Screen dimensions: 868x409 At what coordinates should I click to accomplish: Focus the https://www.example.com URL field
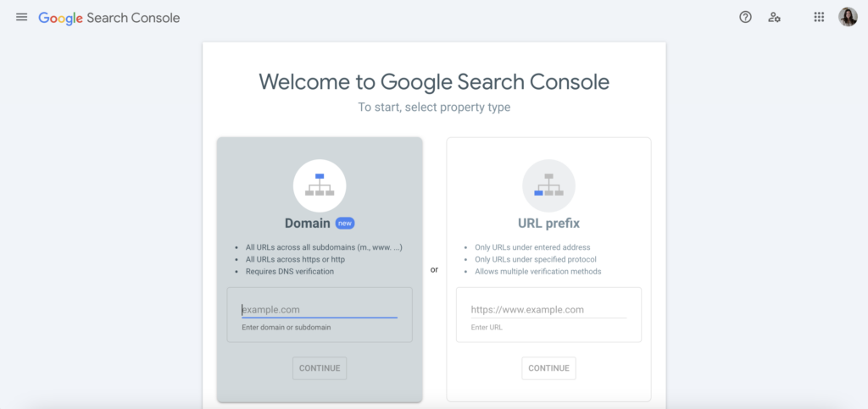point(548,310)
